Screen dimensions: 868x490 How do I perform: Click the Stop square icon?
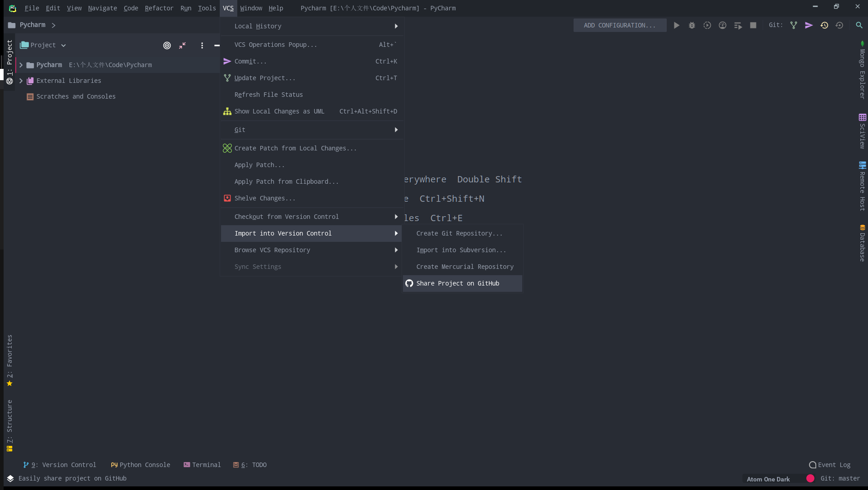[x=753, y=25]
